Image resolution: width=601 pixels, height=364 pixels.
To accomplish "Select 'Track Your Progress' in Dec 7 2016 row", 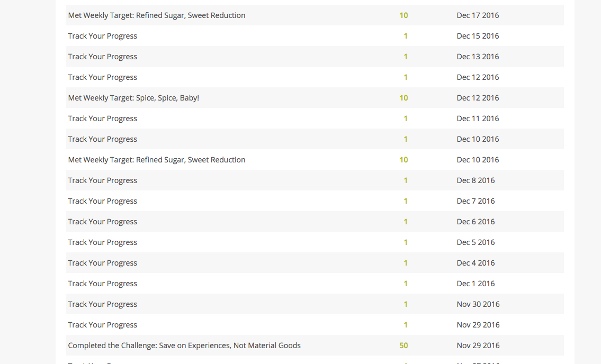I will pyautogui.click(x=102, y=201).
